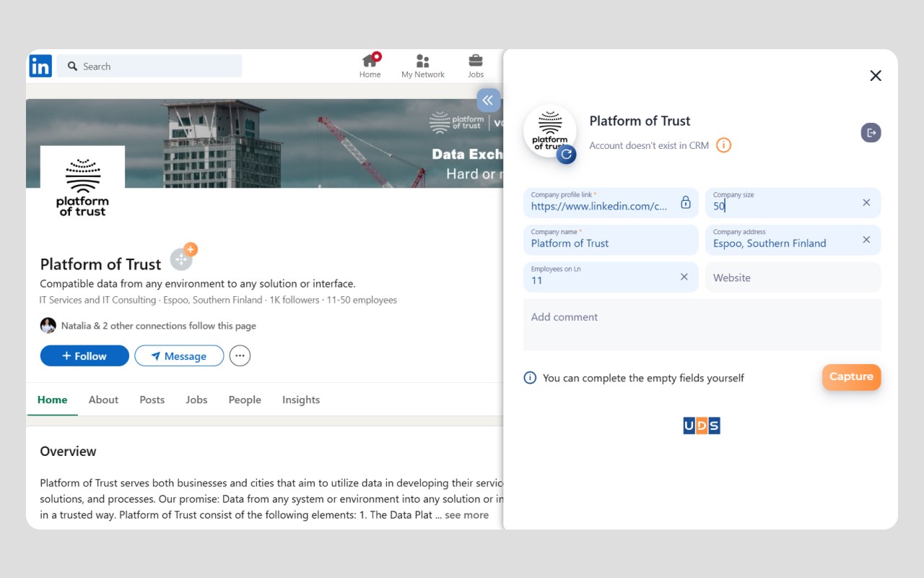Switch to the People tab

click(x=245, y=400)
